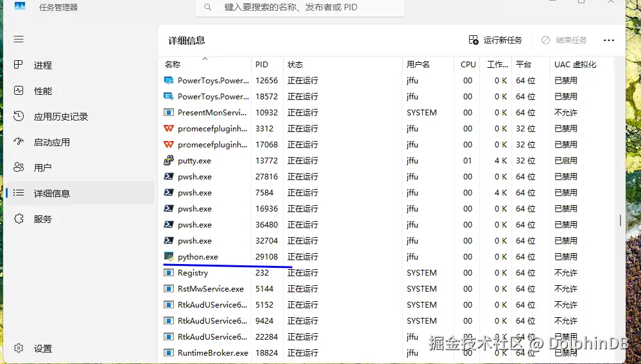Image resolution: width=641 pixels, height=364 pixels.
Task: Select the putty.exe process name
Action: coord(194,160)
